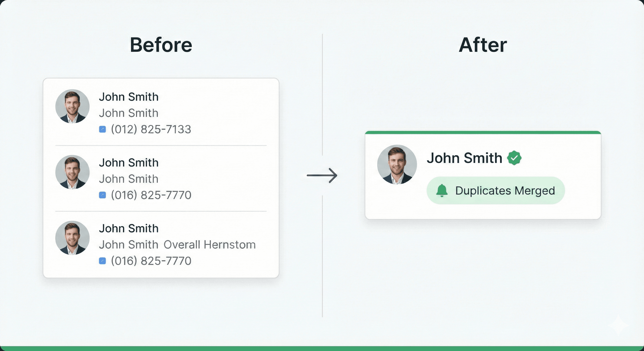The image size is (644, 351).
Task: Click the phone icon in the third contact
Action: (102, 261)
